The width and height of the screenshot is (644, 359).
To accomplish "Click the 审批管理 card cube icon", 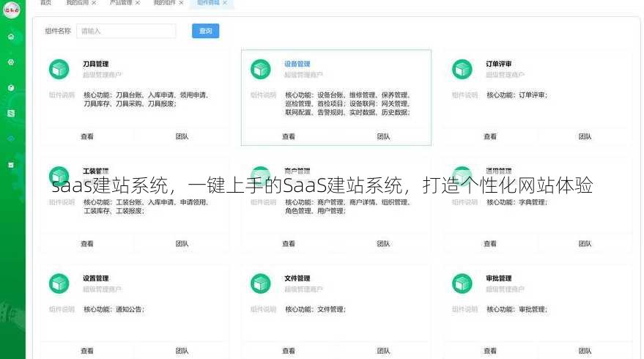I will (x=462, y=284).
